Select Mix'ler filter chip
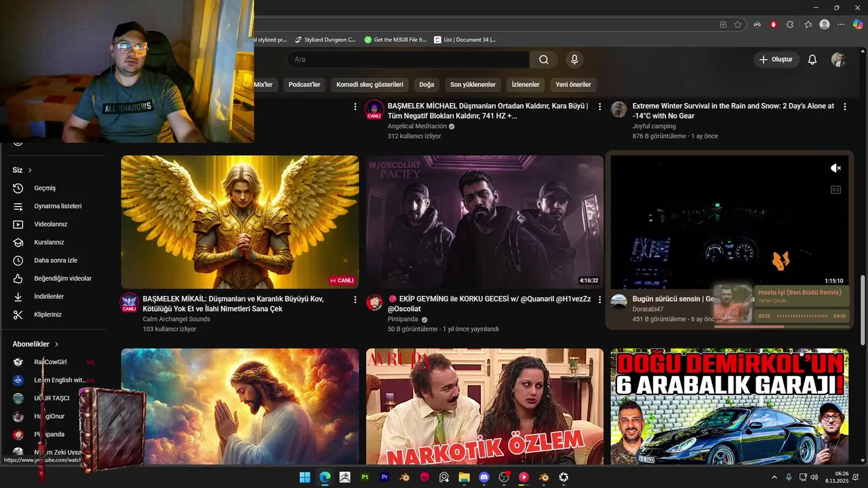Viewport: 868px width, 488px height. pos(263,85)
